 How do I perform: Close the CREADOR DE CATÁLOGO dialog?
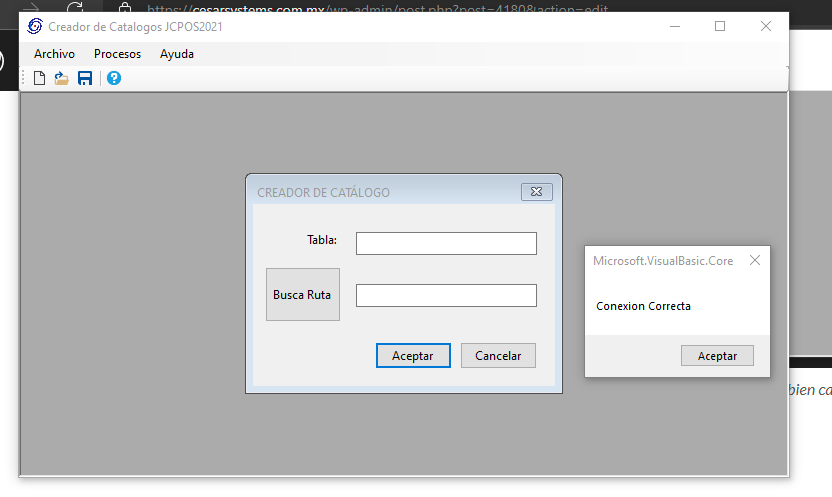point(536,192)
